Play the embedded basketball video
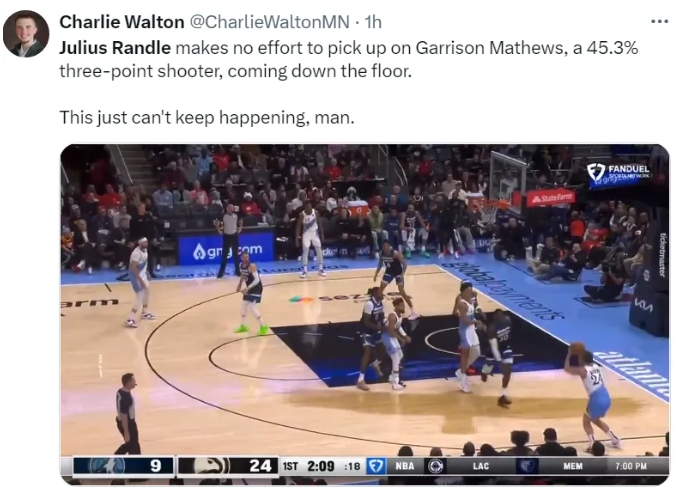Screen dimensions: 682x493 click(x=364, y=314)
